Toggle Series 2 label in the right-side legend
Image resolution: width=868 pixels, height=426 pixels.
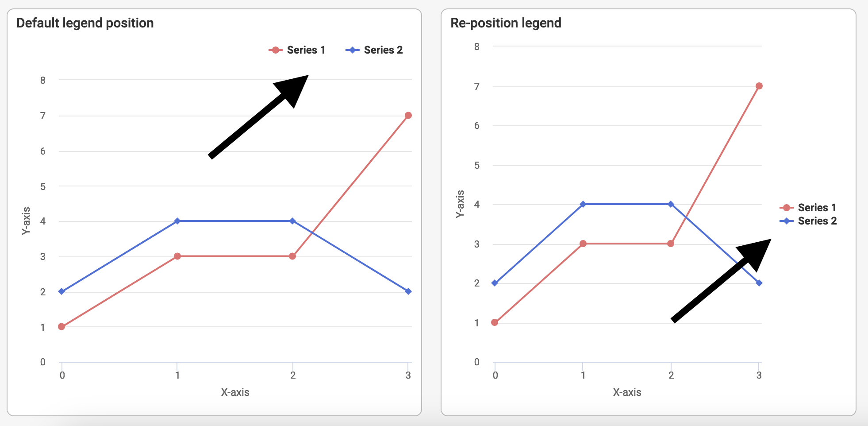tap(817, 221)
